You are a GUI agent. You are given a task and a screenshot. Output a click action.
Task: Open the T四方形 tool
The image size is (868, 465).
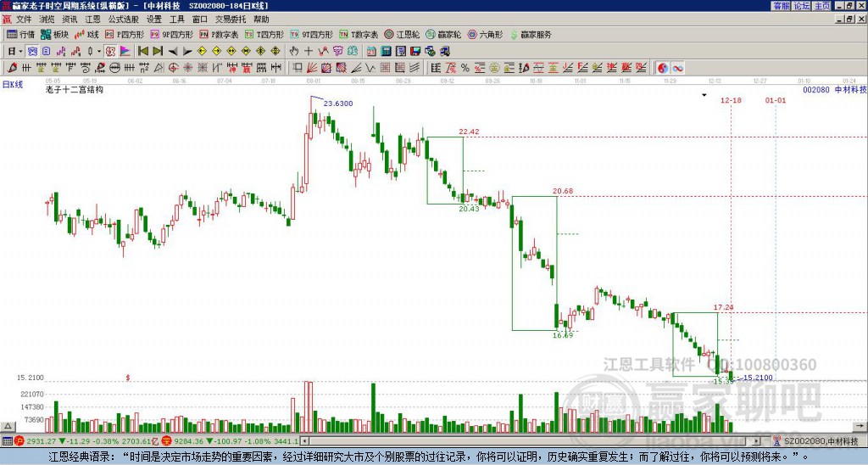point(264,34)
